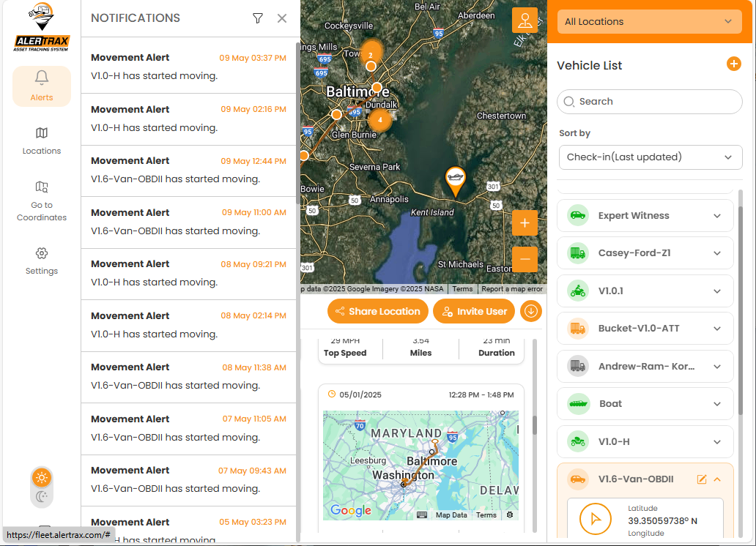This screenshot has height=546, width=756.
Task: Open Go to Coordinates in sidebar
Action: [42, 200]
